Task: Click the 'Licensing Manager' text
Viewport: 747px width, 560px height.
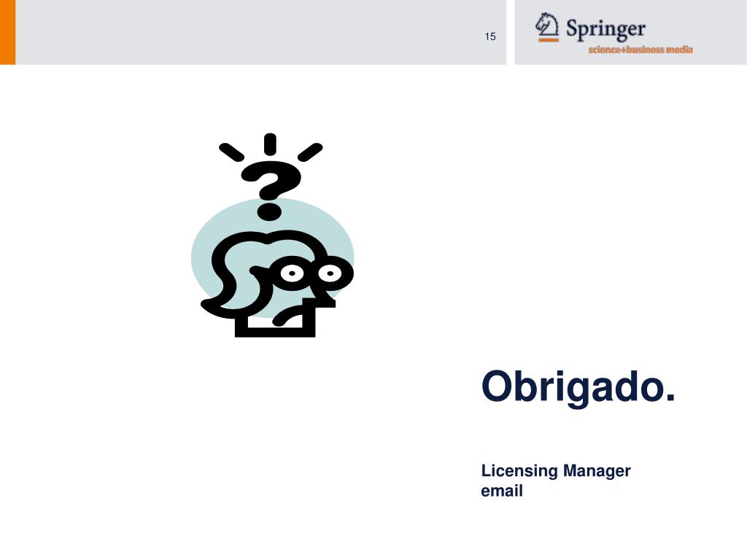Action: [555, 470]
